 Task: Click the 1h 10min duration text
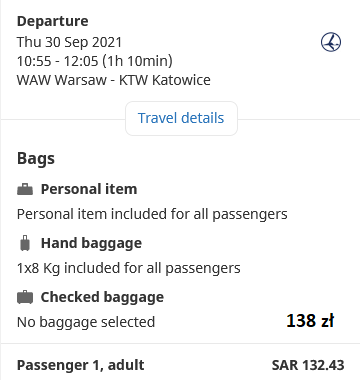(137, 61)
